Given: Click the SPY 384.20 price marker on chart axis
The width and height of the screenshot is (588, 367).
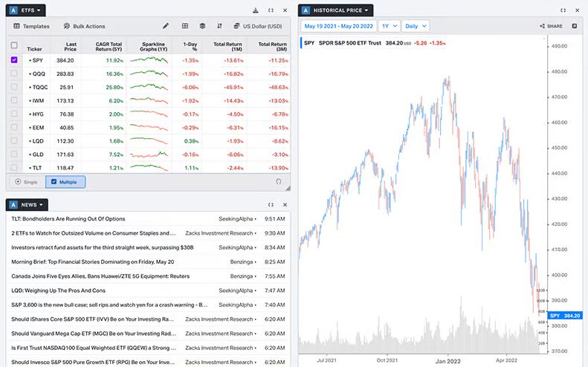Looking at the screenshot, I should point(565,316).
